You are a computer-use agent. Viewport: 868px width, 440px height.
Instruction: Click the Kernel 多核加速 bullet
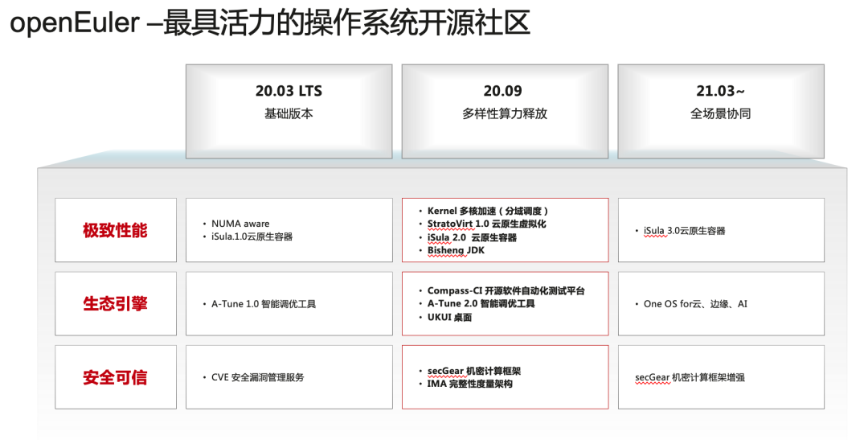click(488, 211)
